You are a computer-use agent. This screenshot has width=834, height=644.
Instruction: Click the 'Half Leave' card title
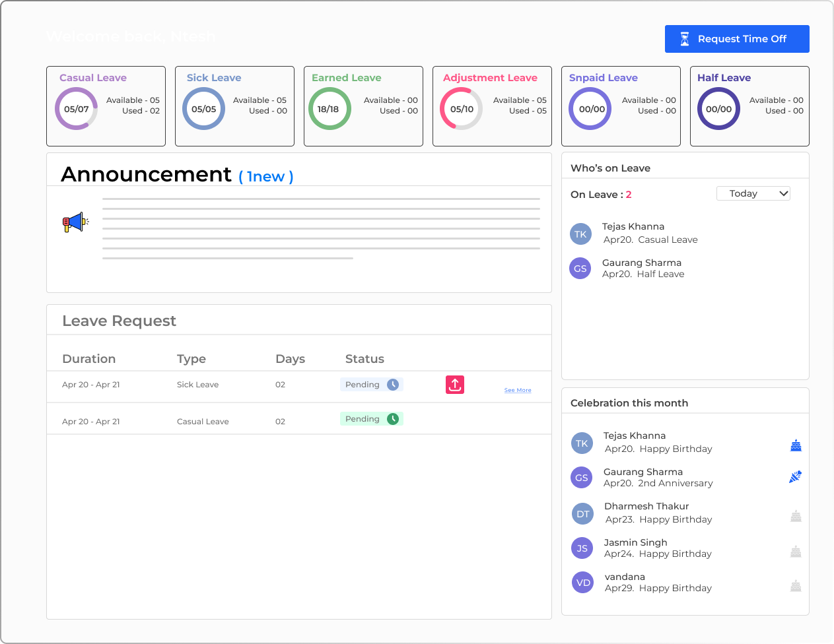point(724,78)
